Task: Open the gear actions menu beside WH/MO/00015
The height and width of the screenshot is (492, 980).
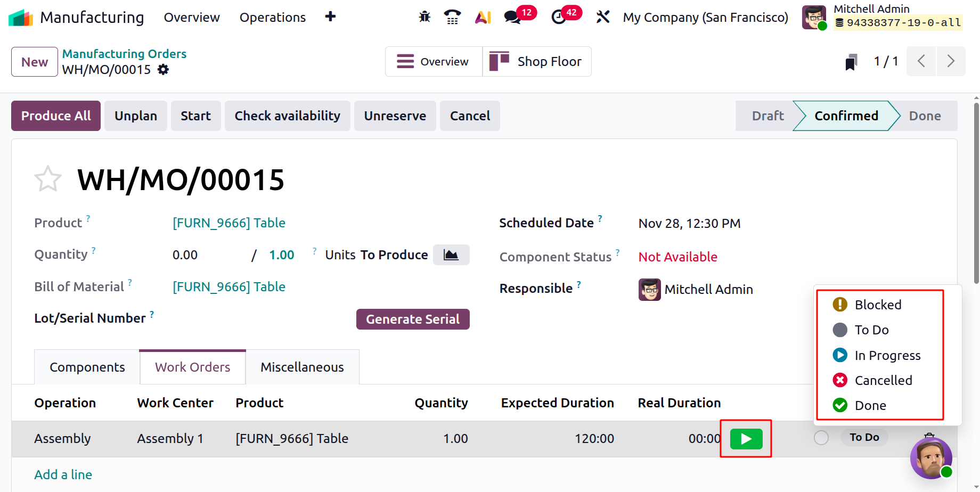Action: click(x=164, y=70)
